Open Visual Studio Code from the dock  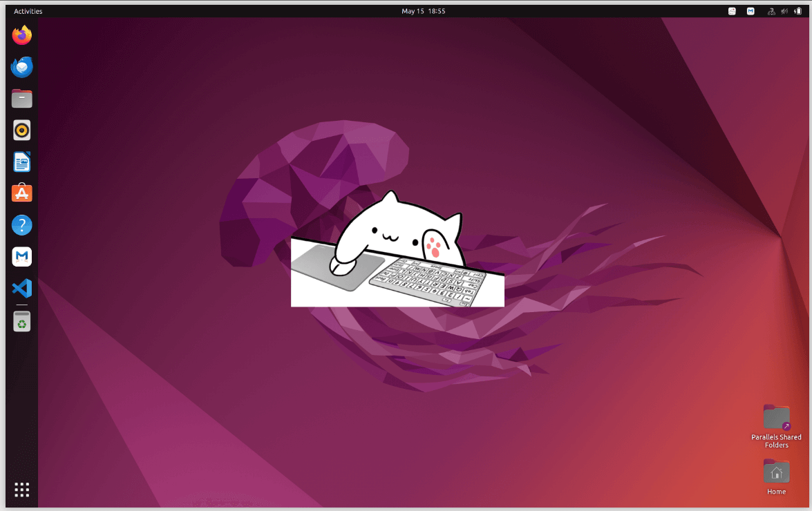coord(21,288)
